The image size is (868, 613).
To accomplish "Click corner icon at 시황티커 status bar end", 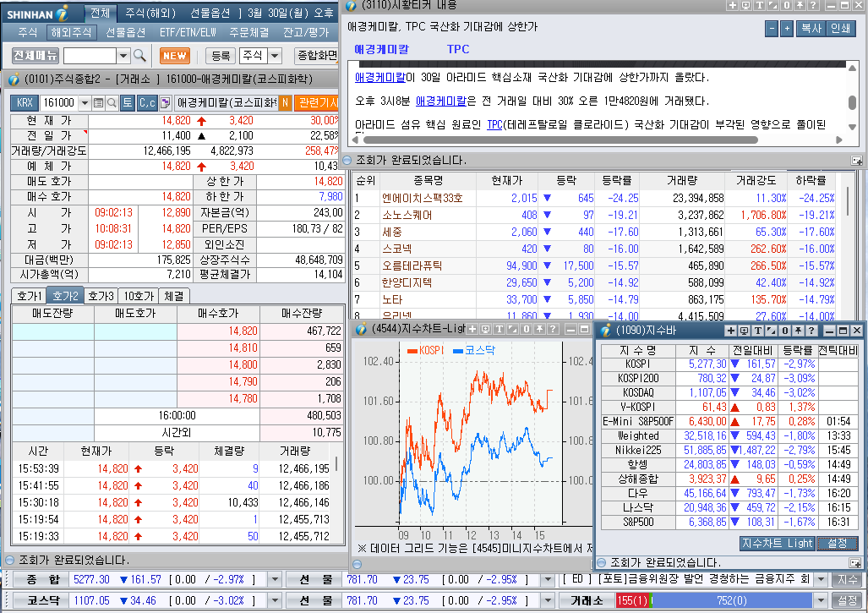I will tap(856, 161).
